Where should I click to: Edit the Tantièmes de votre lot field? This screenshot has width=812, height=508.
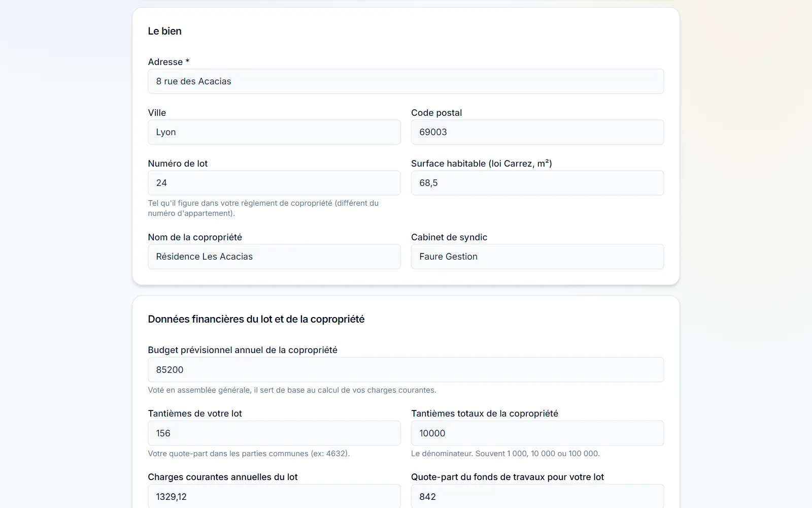click(274, 433)
